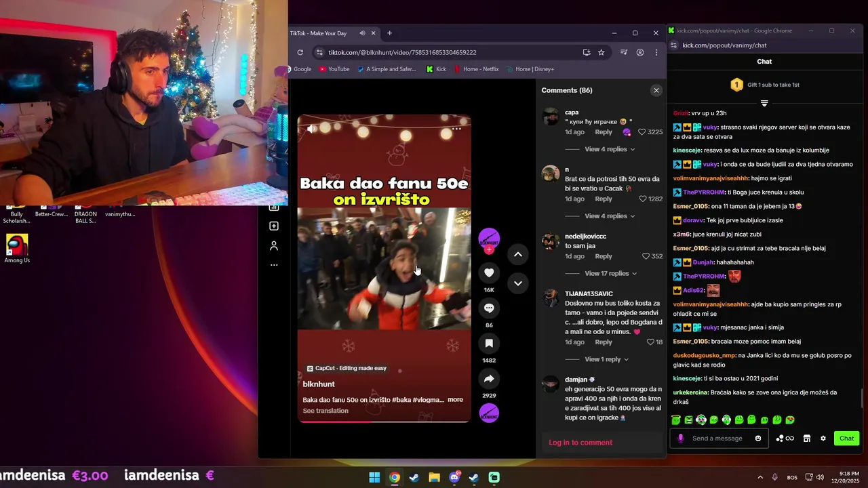
Task: Reply to capa's comment
Action: click(x=604, y=132)
